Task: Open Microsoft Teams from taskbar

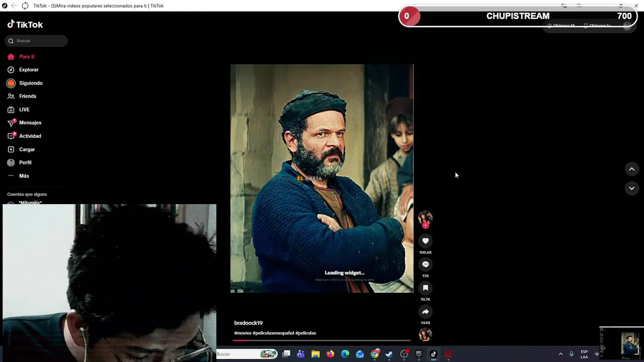Action: coord(301,354)
